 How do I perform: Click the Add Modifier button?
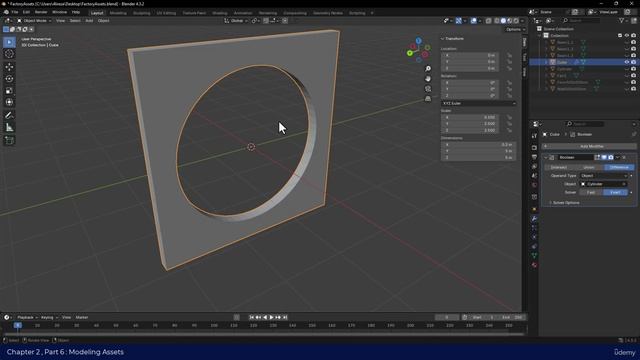tap(589, 146)
